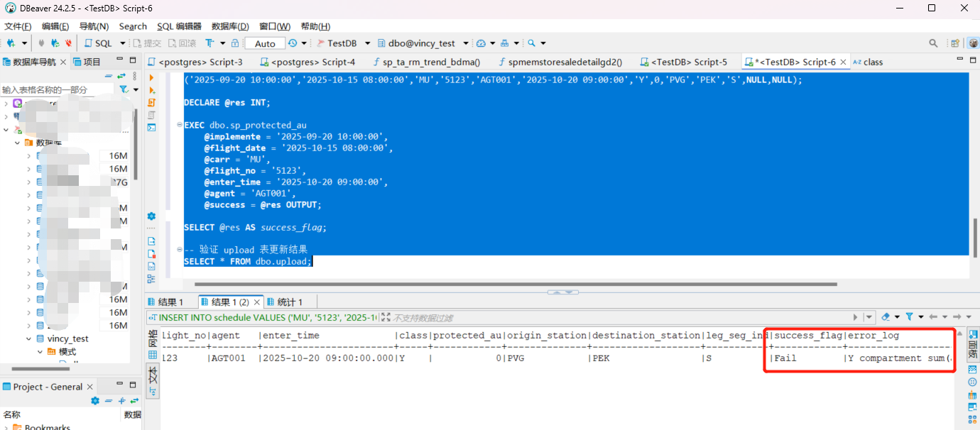Open the TestDB connection dropdown

point(366,43)
